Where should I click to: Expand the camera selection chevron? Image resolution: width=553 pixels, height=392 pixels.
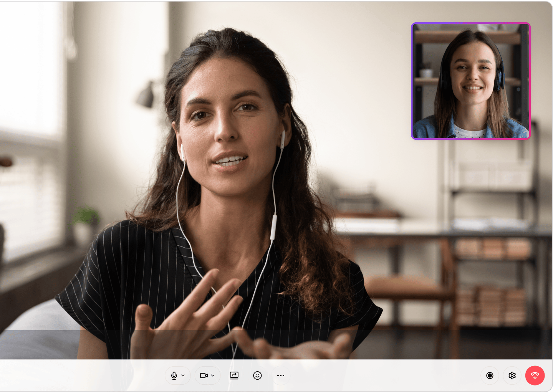(x=212, y=375)
